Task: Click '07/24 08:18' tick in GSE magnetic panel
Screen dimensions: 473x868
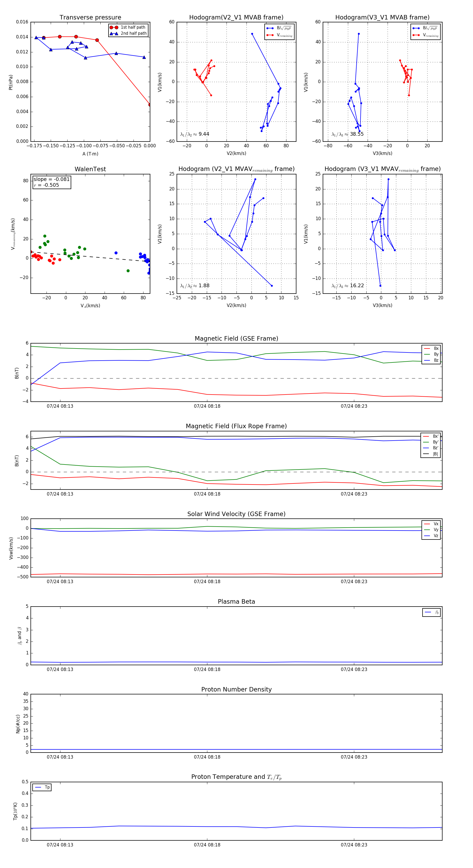Action: click(x=207, y=406)
